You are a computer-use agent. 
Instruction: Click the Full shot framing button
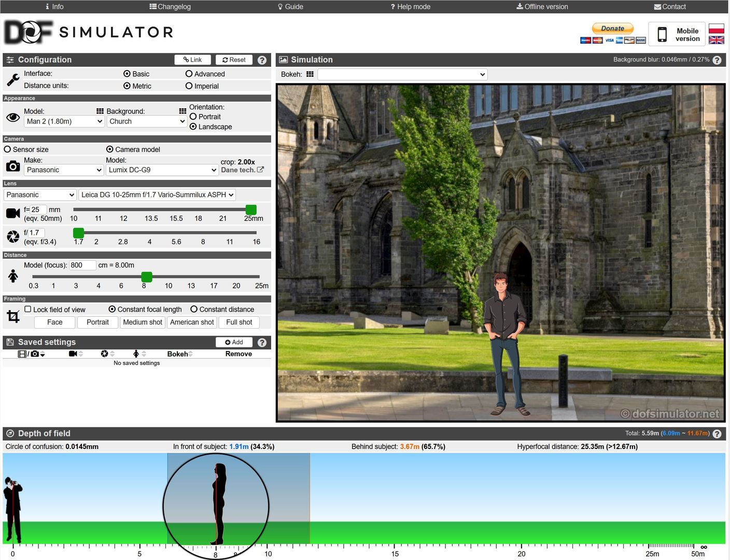coord(239,322)
